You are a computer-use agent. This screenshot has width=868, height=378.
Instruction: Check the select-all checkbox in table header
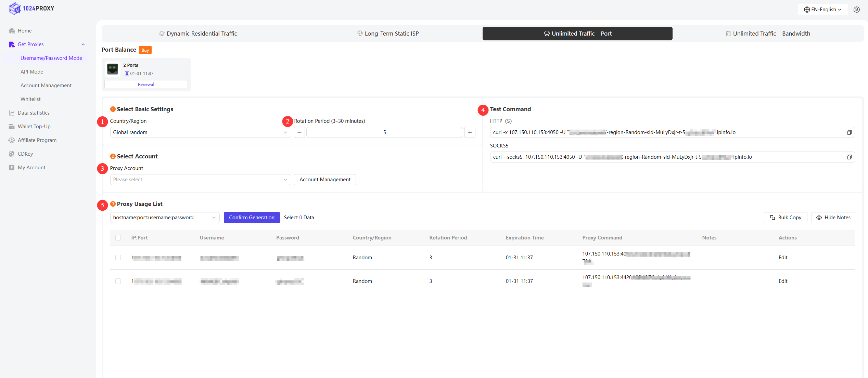(118, 238)
